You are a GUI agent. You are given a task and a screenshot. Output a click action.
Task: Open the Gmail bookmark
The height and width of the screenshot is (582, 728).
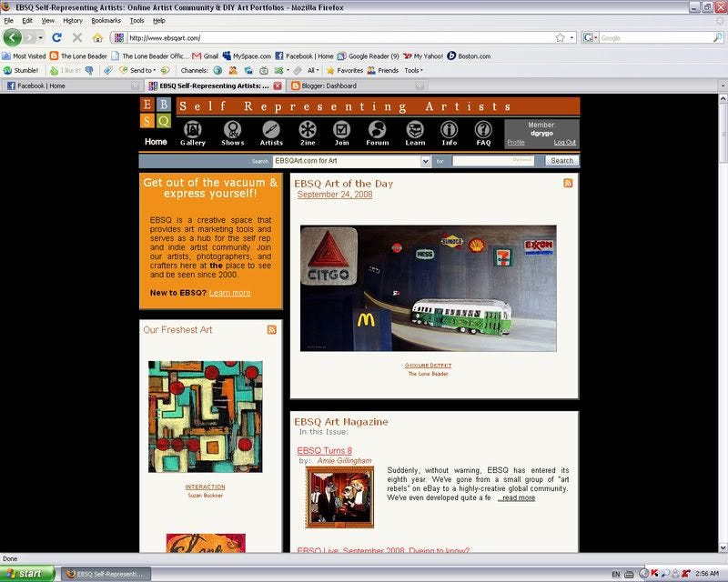(206, 56)
